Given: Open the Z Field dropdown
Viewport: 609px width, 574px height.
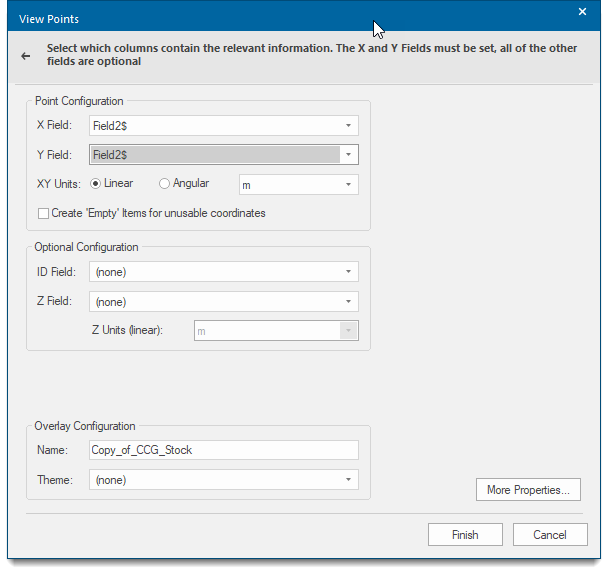Looking at the screenshot, I should point(224,301).
